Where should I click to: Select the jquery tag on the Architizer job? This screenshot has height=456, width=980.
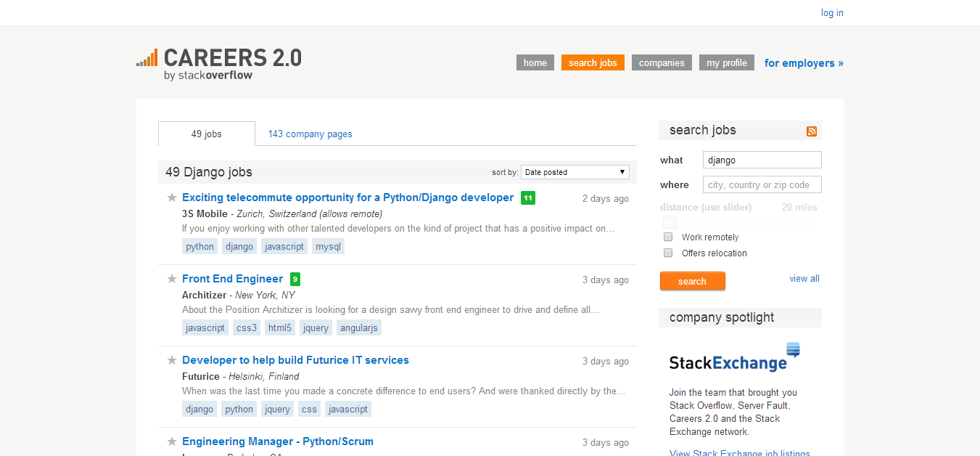[316, 328]
